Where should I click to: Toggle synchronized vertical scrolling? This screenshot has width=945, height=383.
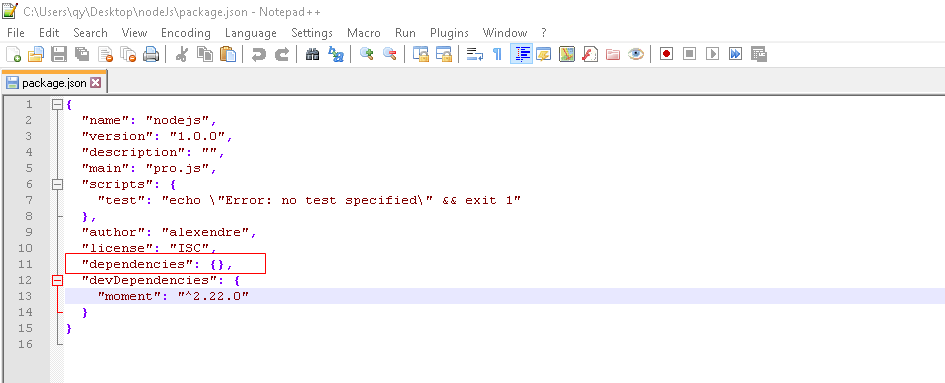point(420,54)
